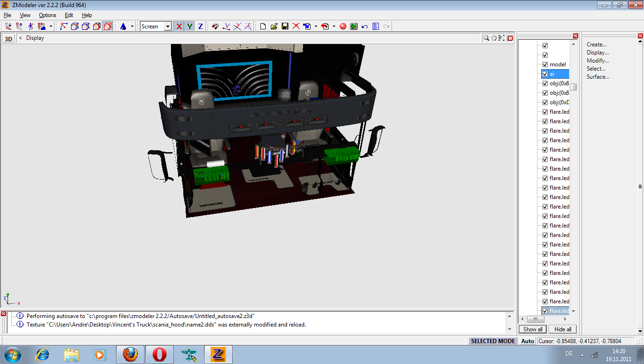
Task: Open the Display menu in viewport header
Action: pyautogui.click(x=35, y=38)
